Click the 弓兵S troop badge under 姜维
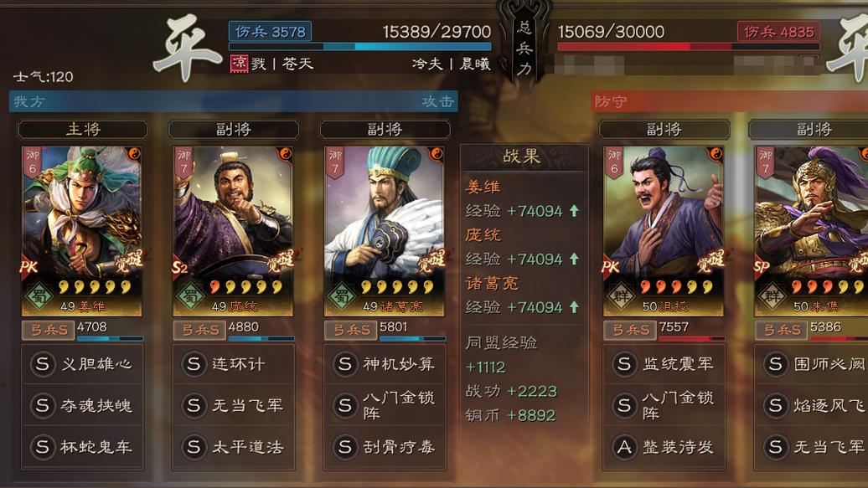Screen dimensions: 868x488 point(48,331)
